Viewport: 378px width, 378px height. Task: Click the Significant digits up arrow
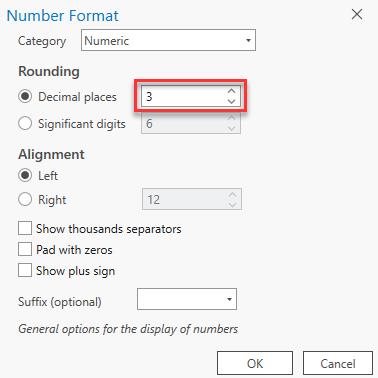click(231, 118)
